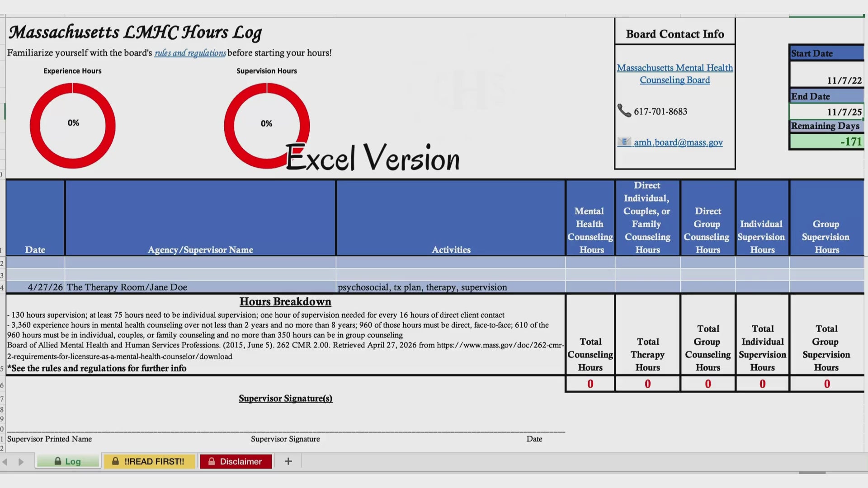Click the Supervisor Printed Name label

(x=49, y=439)
